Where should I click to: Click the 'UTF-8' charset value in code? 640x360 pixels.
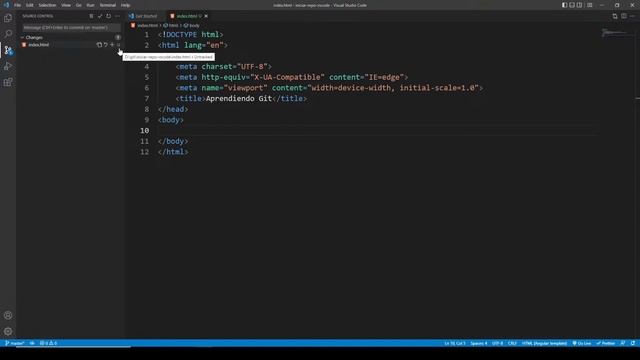(253, 67)
